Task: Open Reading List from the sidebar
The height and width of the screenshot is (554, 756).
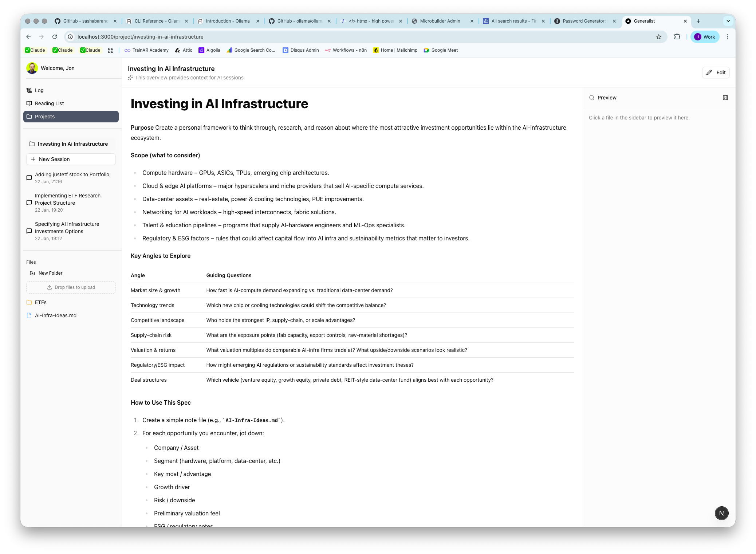Action: [49, 103]
